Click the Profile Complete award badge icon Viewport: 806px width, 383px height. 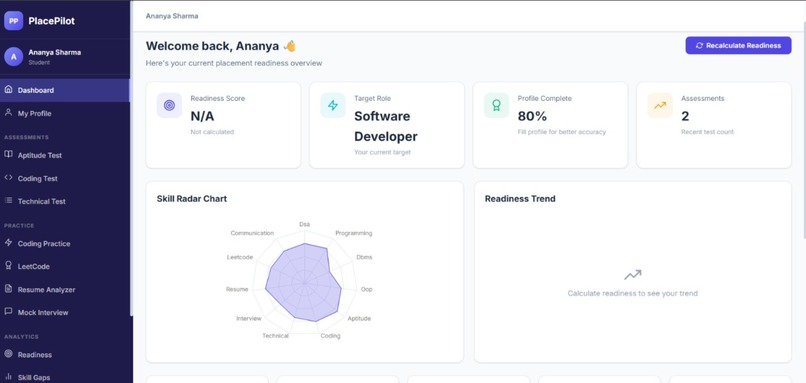pyautogui.click(x=496, y=105)
